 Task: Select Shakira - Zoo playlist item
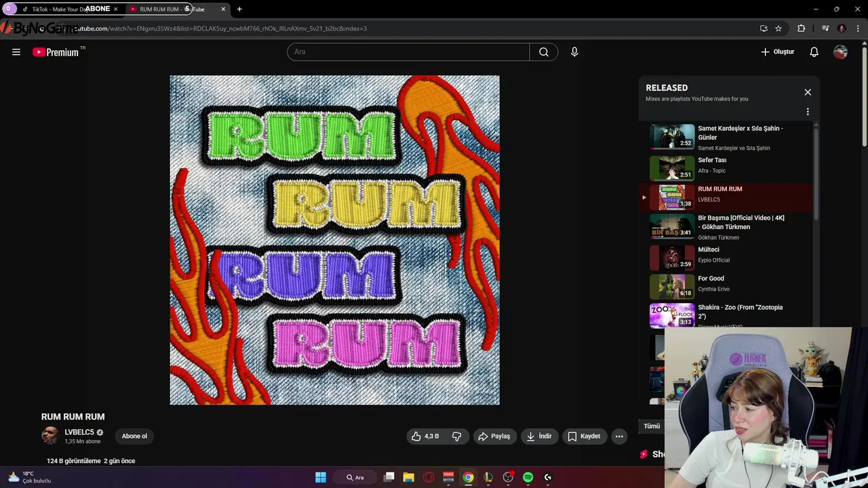(x=726, y=315)
